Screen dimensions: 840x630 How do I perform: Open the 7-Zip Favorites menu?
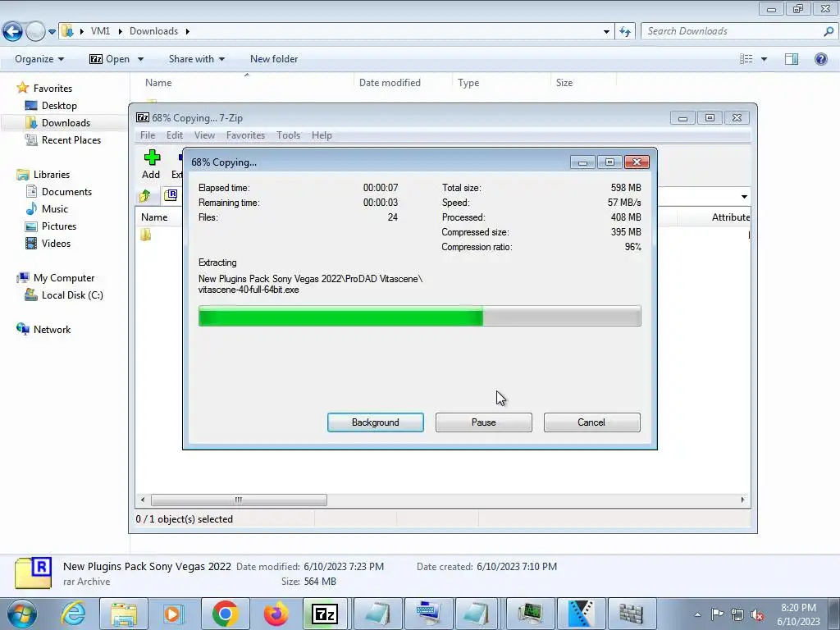pyautogui.click(x=245, y=135)
